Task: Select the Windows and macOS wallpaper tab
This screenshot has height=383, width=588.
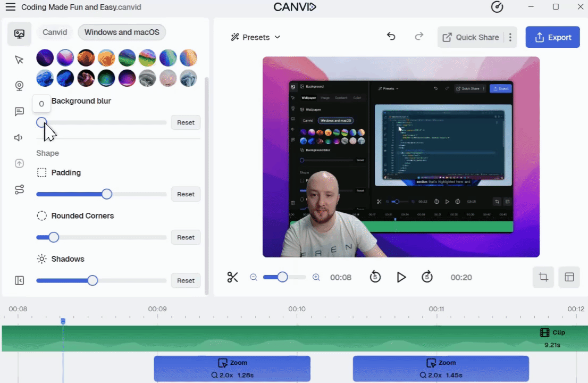Action: (x=122, y=32)
